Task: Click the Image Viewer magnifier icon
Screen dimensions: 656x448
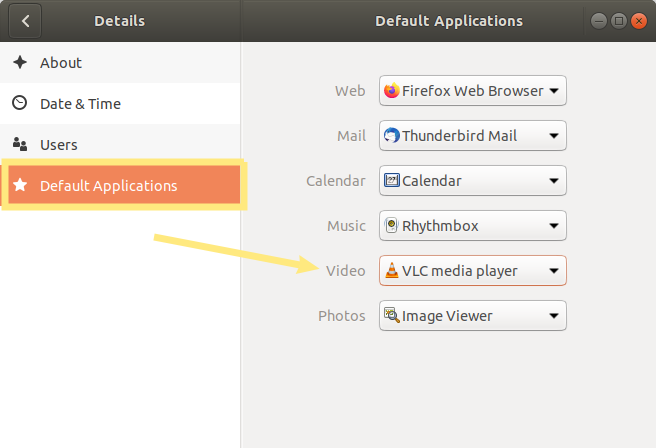Action: click(392, 315)
